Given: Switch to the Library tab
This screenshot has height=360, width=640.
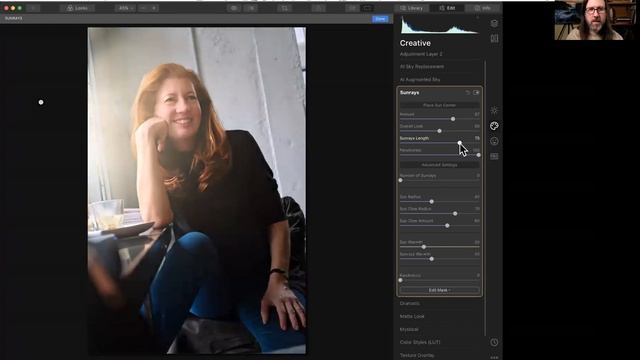Looking at the screenshot, I should [x=411, y=8].
